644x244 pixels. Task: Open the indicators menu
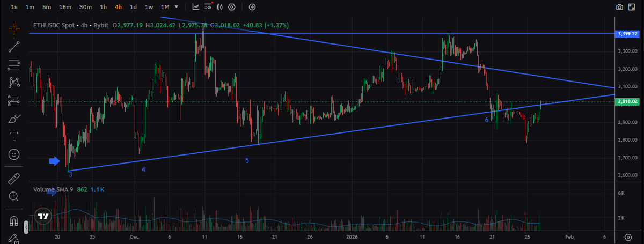pos(195,7)
